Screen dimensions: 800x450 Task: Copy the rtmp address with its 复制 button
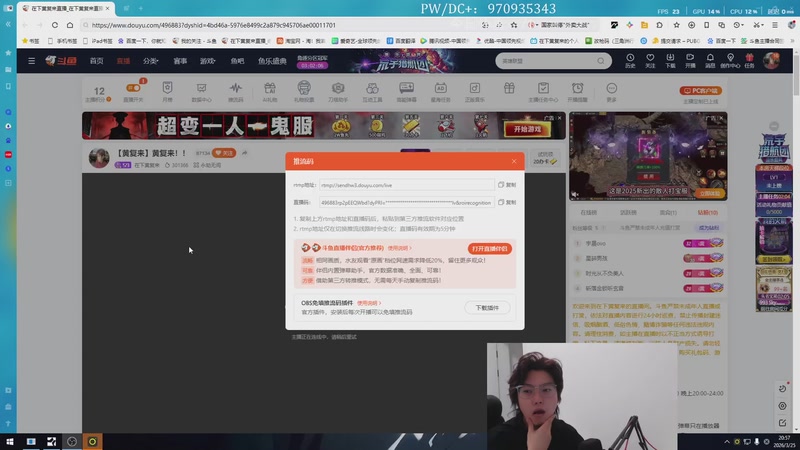[x=507, y=185]
